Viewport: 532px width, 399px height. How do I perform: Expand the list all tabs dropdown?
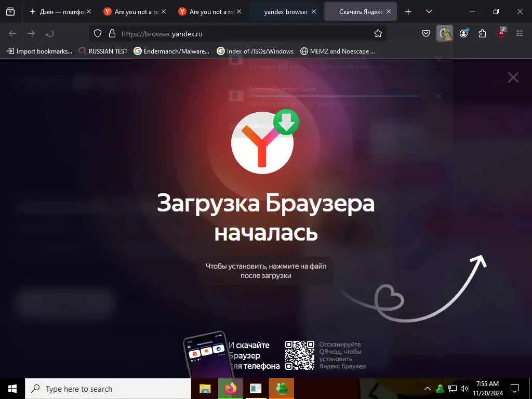429,11
